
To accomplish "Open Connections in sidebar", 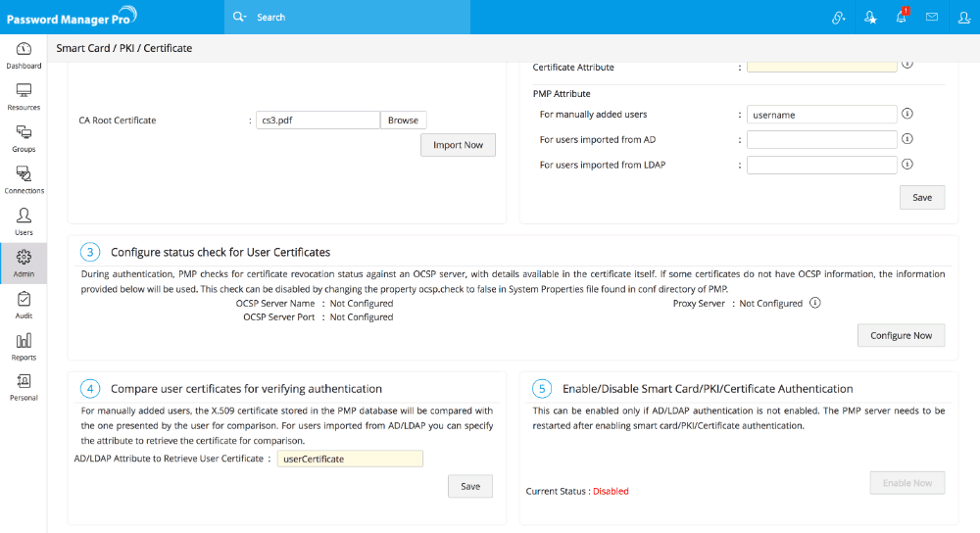I will tap(24, 179).
